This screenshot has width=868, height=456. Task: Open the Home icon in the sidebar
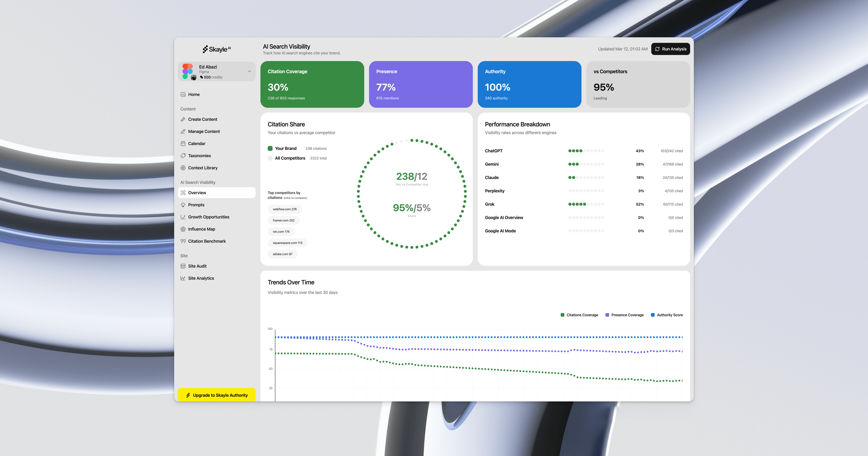pyautogui.click(x=183, y=94)
